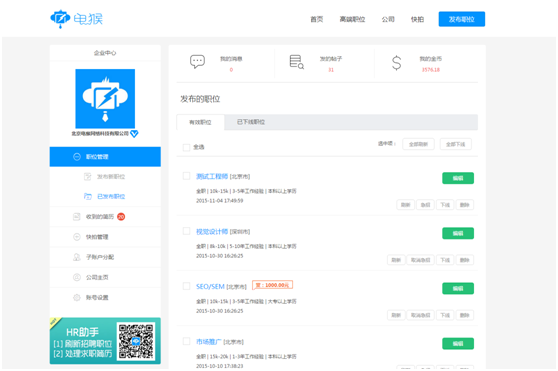
Task: Click the 发的帖子 document search icon
Action: click(x=296, y=62)
